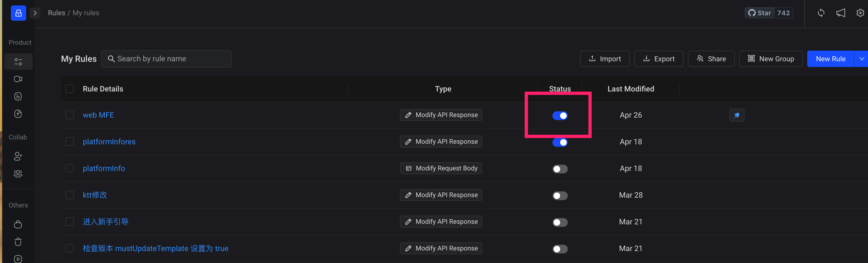868x263 pixels.
Task: Click the Import button
Action: [x=605, y=59]
